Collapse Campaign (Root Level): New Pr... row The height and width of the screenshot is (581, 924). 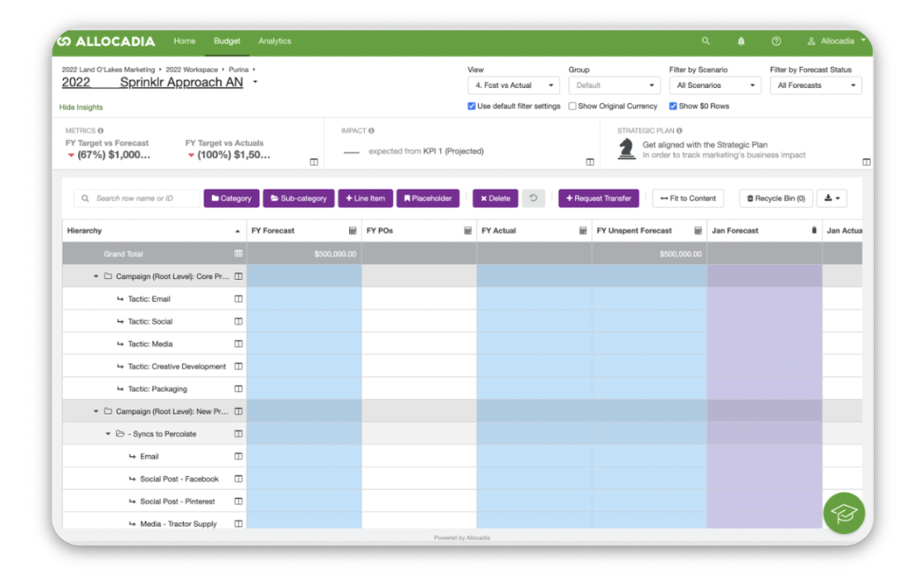pyautogui.click(x=96, y=412)
